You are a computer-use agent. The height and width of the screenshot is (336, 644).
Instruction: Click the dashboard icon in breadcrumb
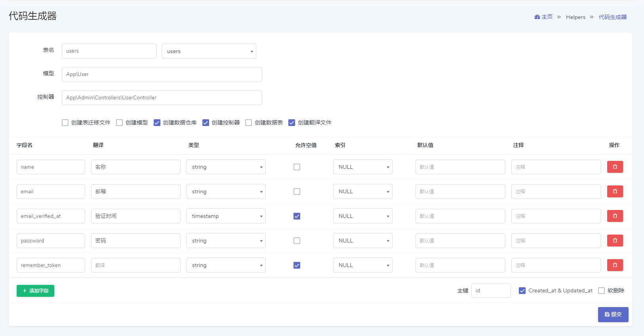(x=537, y=17)
